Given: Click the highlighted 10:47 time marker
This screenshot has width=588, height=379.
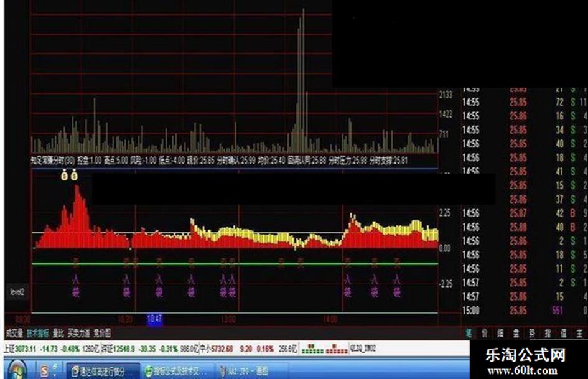Looking at the screenshot, I should point(154,319).
